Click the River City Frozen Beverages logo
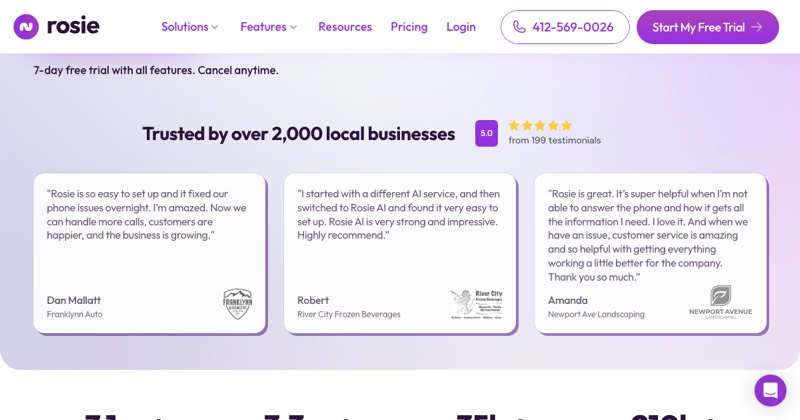 [477, 304]
